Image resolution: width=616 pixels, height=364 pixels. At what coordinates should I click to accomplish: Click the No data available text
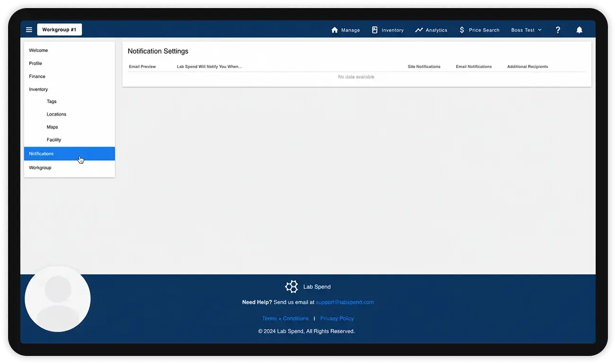click(356, 77)
